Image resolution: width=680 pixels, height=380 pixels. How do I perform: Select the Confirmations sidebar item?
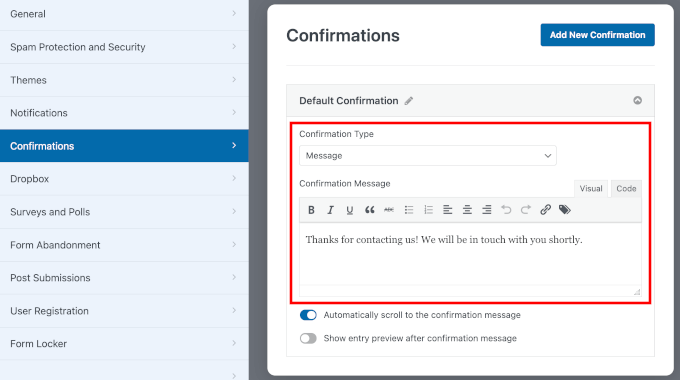124,146
